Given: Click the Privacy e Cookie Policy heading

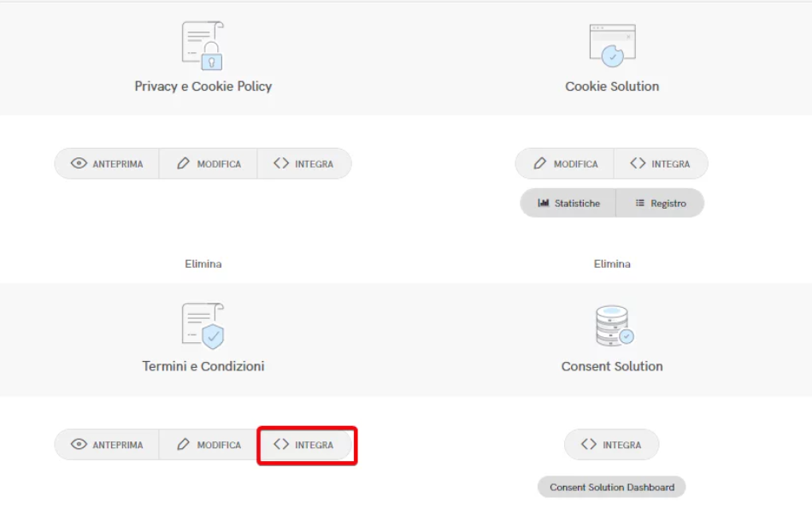Looking at the screenshot, I should pyautogui.click(x=203, y=86).
